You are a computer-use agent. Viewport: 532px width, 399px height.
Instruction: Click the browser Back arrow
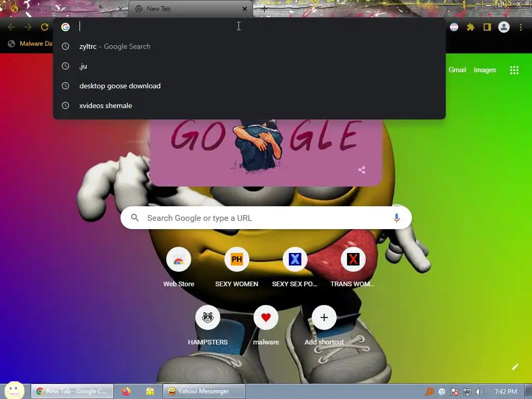[11, 27]
